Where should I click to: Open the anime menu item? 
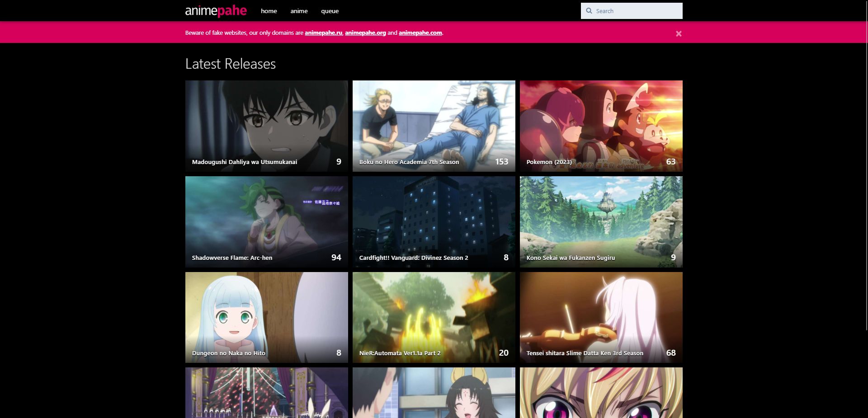299,11
